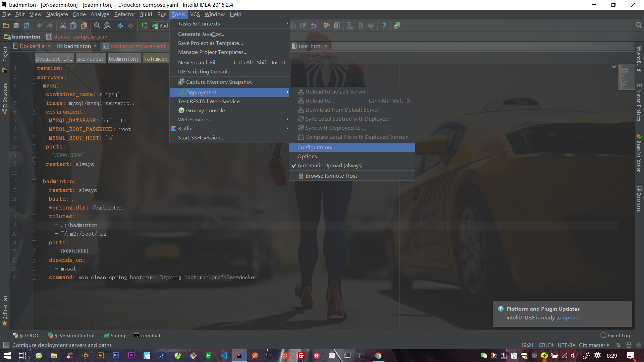Click the Copy toolbar icon

(x=73, y=25)
